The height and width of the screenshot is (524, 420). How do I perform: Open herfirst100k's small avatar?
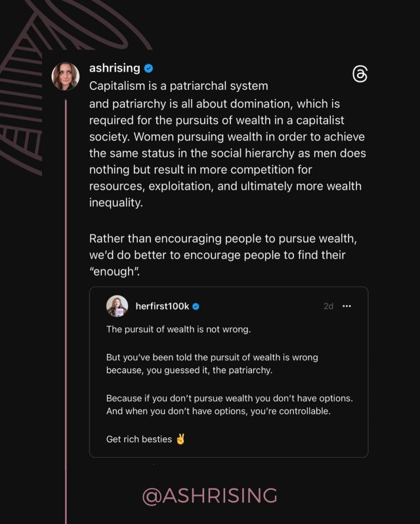(x=117, y=306)
